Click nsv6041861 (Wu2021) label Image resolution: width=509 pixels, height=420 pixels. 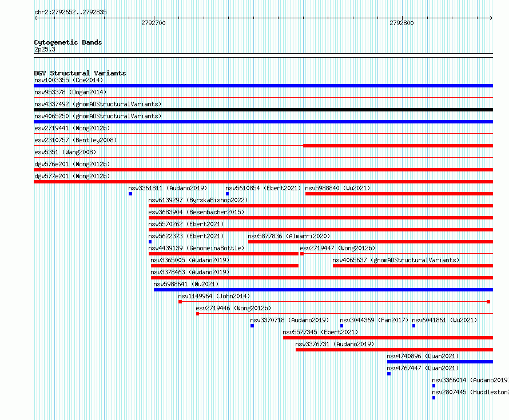[x=444, y=320]
